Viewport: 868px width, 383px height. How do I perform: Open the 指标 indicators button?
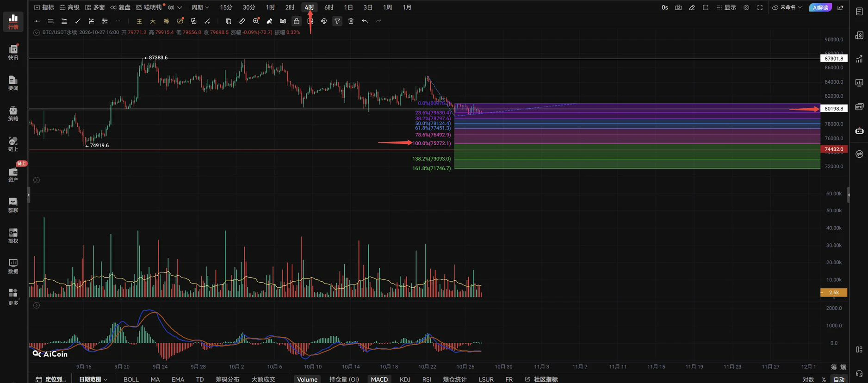pyautogui.click(x=44, y=7)
